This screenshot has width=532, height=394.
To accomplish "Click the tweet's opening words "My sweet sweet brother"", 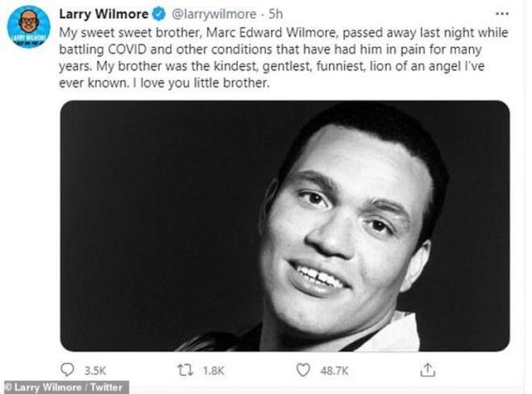I will tap(118, 31).
